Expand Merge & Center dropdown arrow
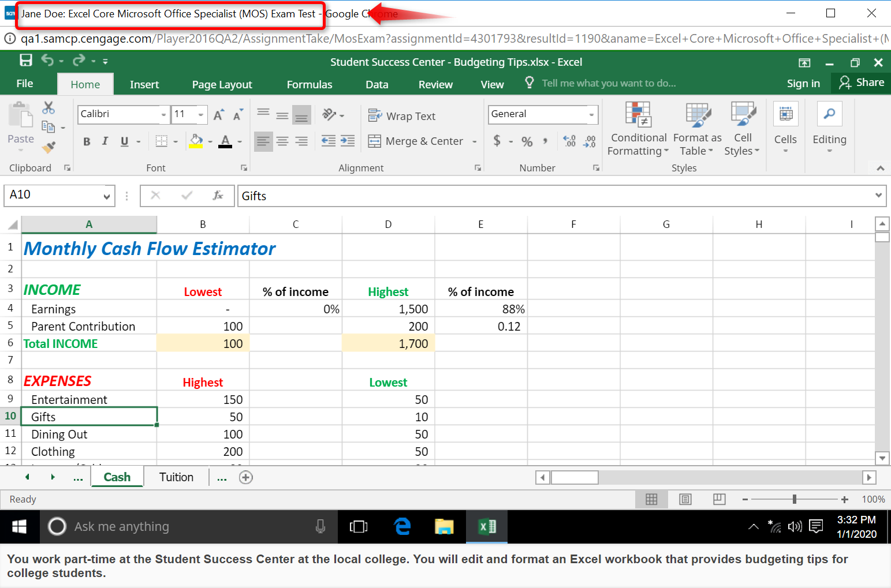 click(475, 141)
